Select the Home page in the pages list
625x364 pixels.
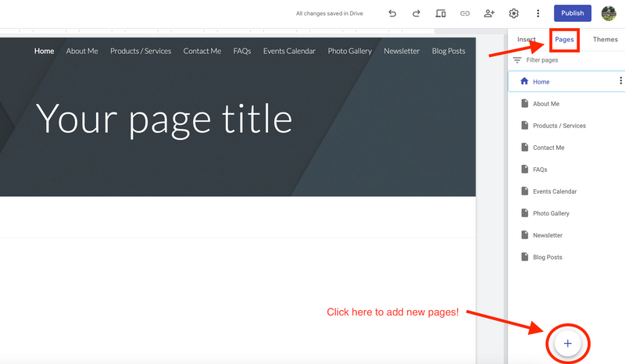pos(566,81)
